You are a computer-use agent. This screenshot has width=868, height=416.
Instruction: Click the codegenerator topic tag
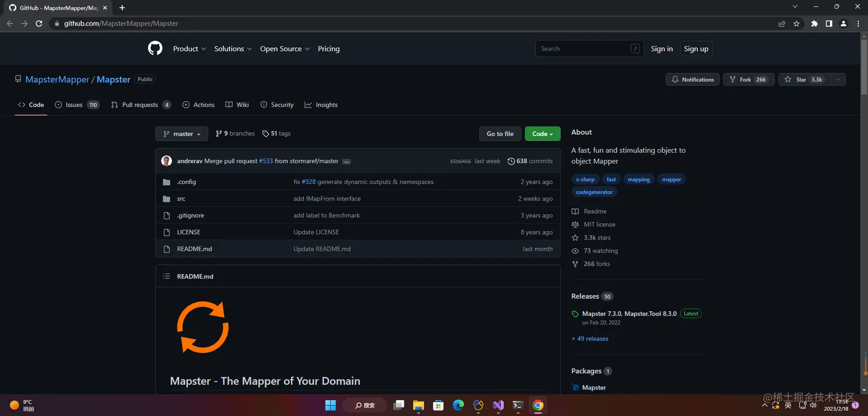(x=594, y=192)
